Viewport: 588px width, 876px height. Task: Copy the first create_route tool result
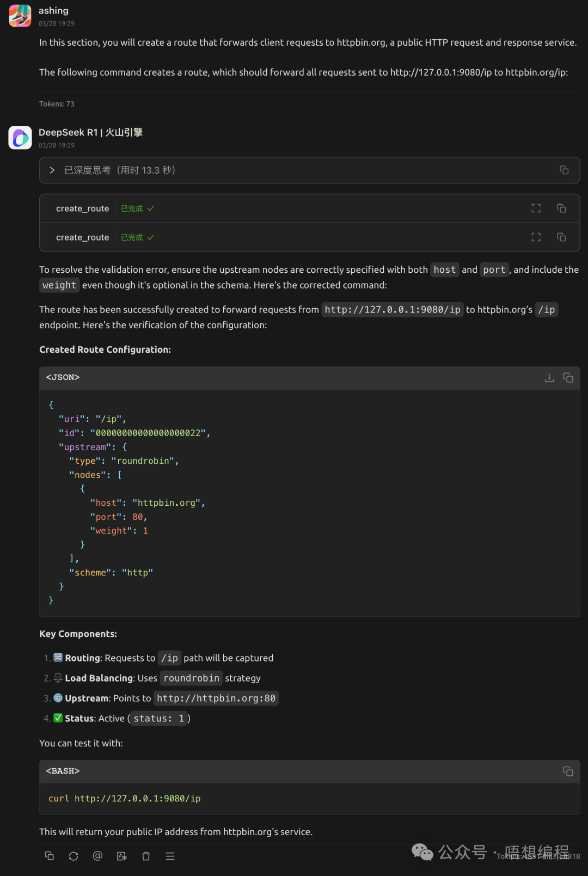(x=561, y=209)
